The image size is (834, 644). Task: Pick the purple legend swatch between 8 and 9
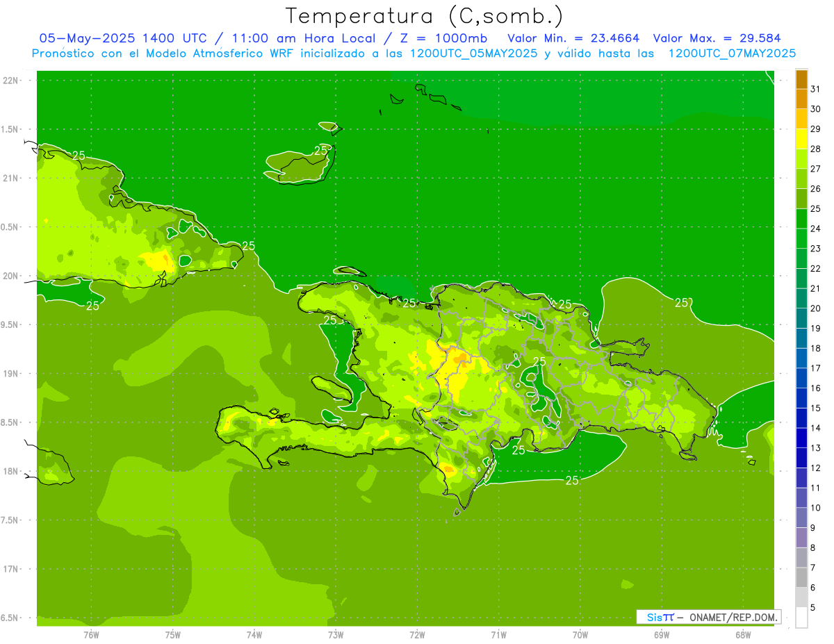pos(801,538)
